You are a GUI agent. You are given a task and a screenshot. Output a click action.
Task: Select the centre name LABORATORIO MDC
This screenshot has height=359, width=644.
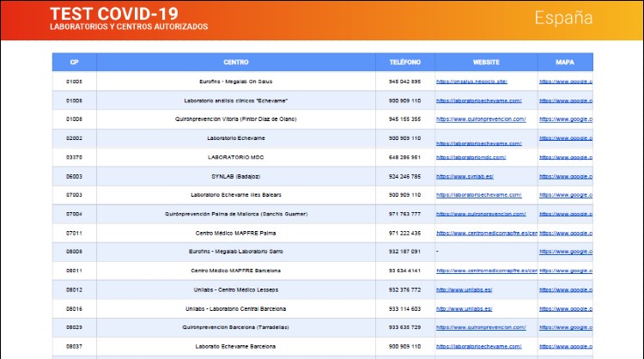236,157
